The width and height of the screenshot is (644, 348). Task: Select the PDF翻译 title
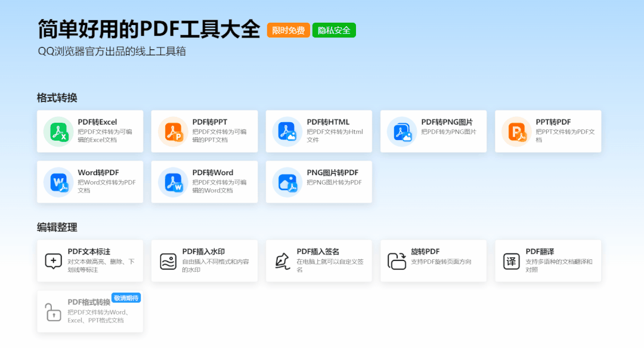click(540, 251)
